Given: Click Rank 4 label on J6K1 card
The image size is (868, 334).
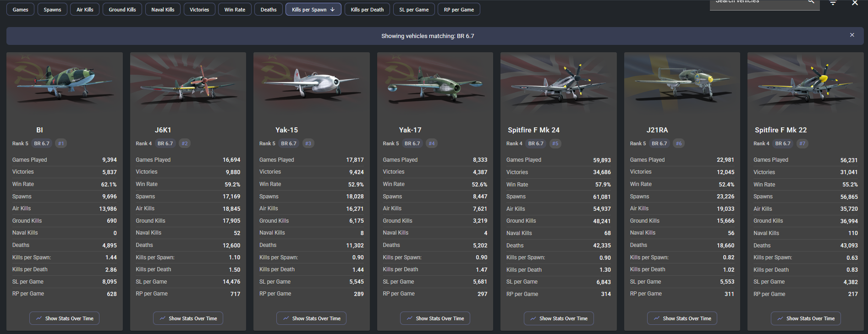Looking at the screenshot, I should coord(143,143).
